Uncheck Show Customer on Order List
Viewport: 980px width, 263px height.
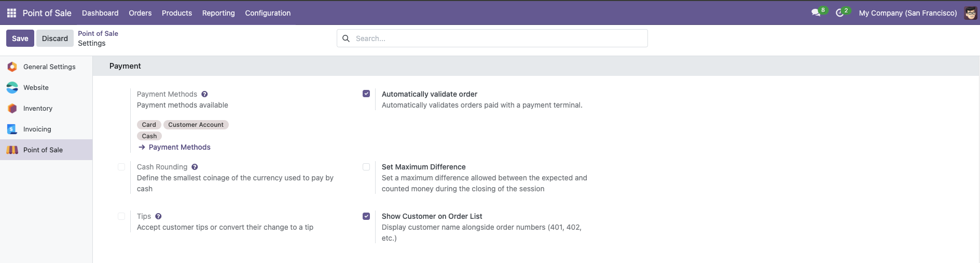366,216
